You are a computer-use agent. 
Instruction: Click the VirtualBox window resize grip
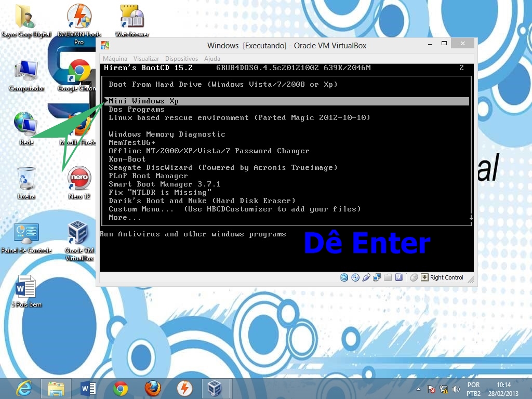[x=471, y=279]
